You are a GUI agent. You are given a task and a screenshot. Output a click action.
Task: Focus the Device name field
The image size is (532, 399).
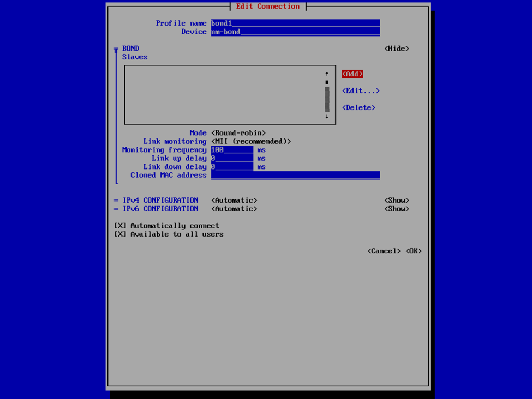tap(295, 32)
